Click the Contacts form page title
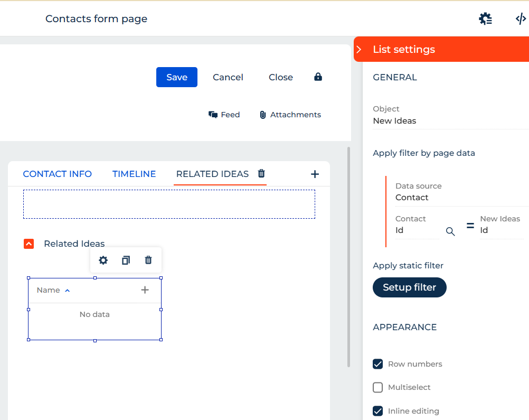Viewport: 529px width, 420px height. point(97,18)
